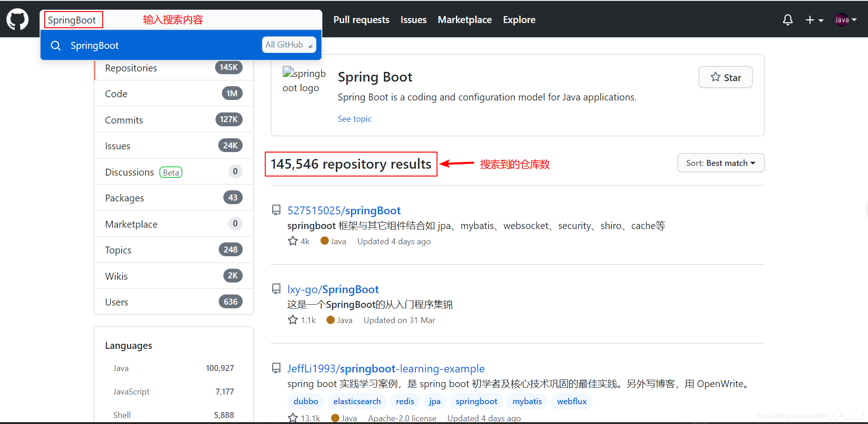Click repository icon beside 527515025/springBoot
This screenshot has width=868, height=424.
(276, 210)
